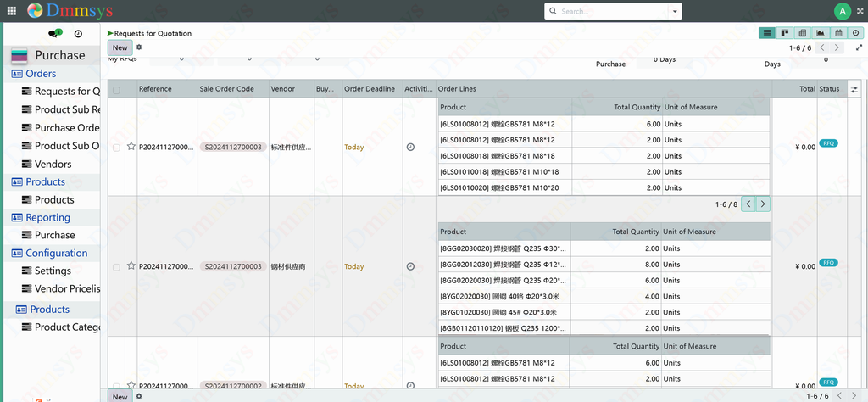The width and height of the screenshot is (868, 402).
Task: Click the Dmmsys logo
Action: (x=70, y=10)
